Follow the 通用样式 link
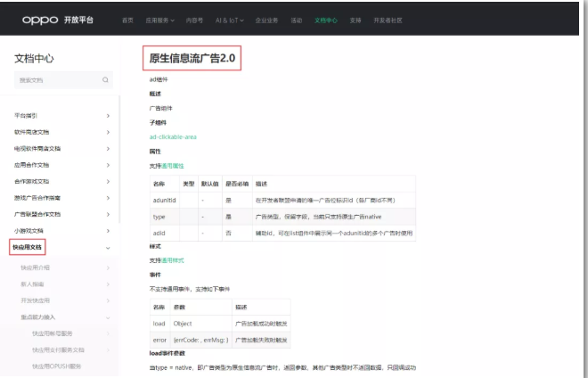The height and width of the screenshot is (378, 588). 173,260
